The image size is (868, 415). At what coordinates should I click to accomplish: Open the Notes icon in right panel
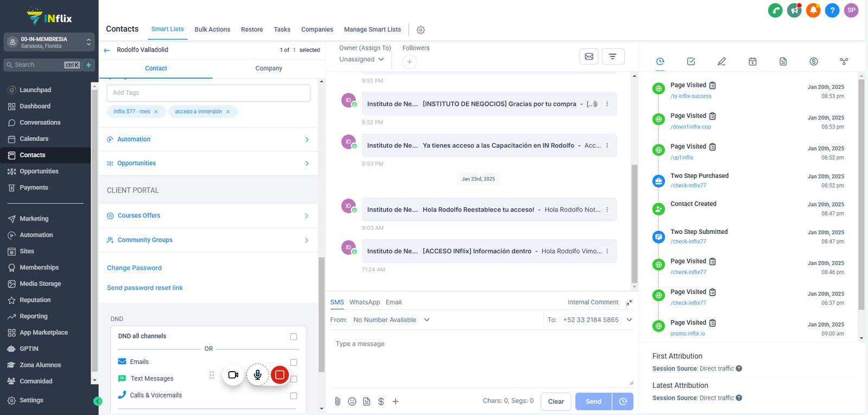click(x=783, y=61)
